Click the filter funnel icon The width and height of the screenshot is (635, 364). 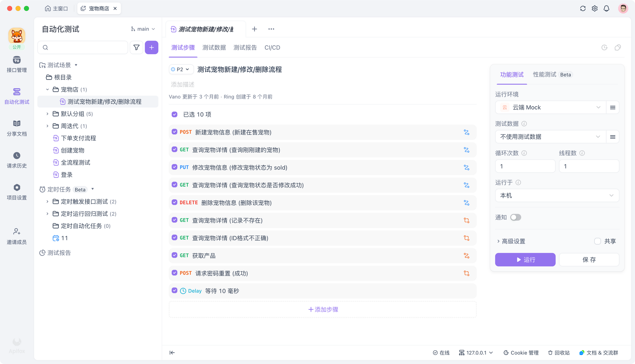click(x=136, y=47)
